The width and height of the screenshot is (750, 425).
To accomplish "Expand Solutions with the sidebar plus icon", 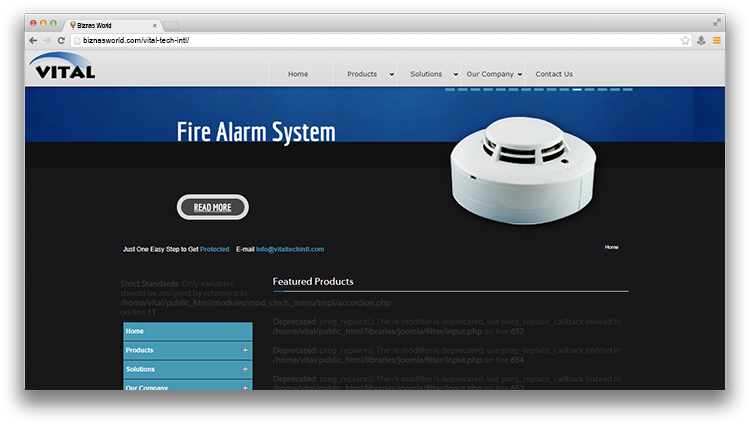I will [245, 369].
